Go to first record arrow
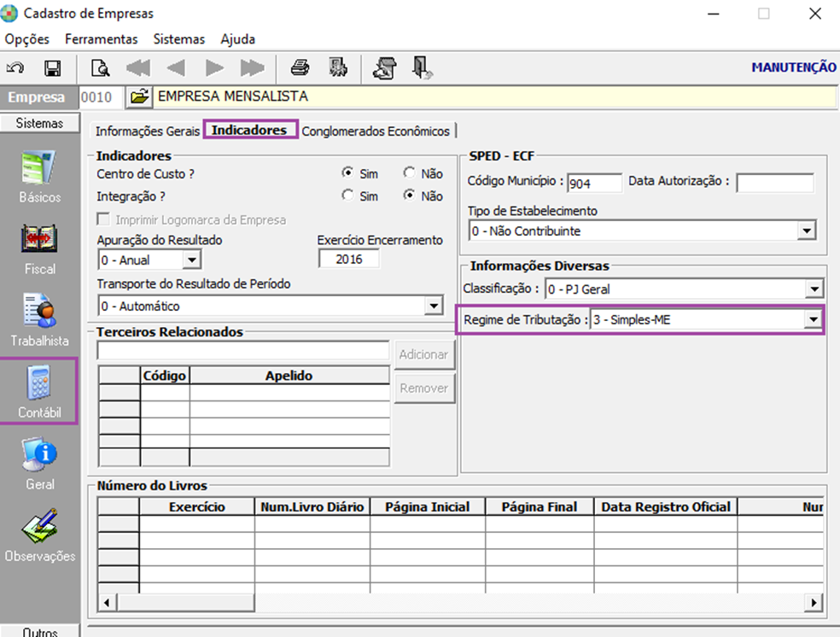This screenshot has height=637, width=840. pyautogui.click(x=138, y=68)
